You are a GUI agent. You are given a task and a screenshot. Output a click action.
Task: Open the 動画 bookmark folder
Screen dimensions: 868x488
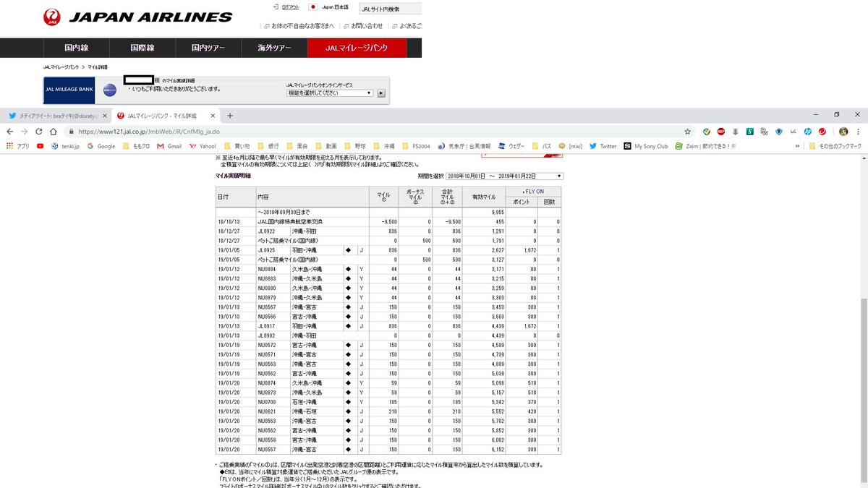coord(325,146)
